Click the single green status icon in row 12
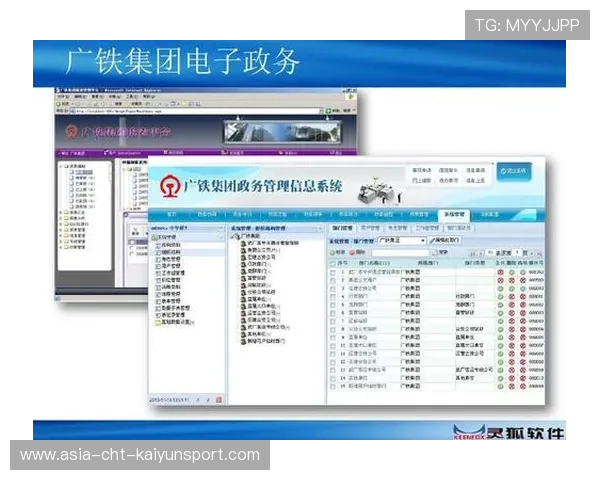This screenshot has height=480, width=600. coord(500,362)
